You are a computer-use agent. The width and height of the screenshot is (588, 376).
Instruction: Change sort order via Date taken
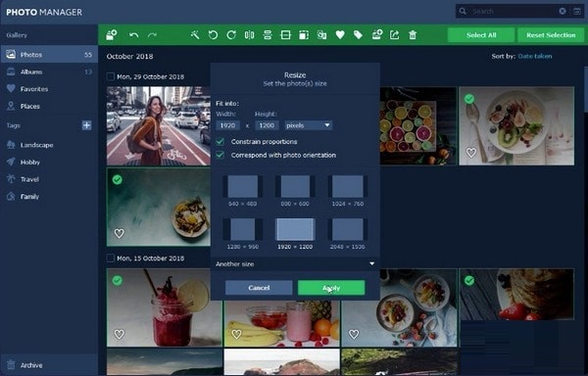[x=535, y=56]
